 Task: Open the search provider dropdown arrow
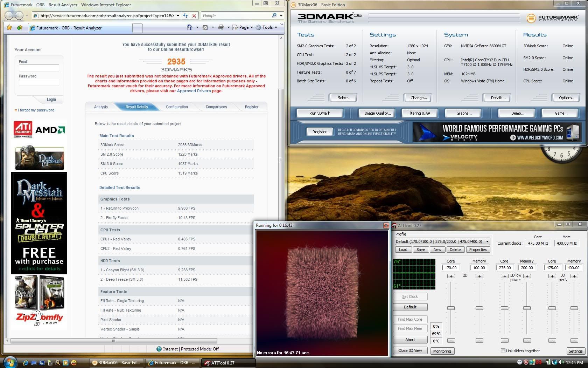point(281,15)
